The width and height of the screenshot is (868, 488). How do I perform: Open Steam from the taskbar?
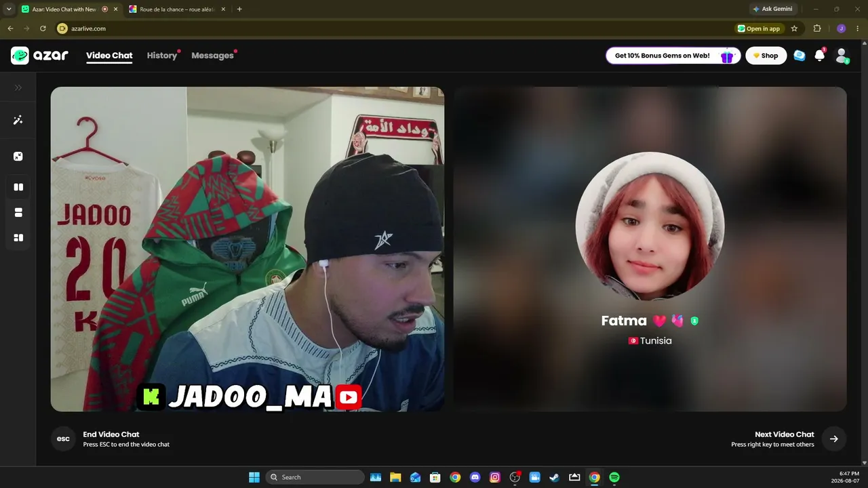point(555,477)
